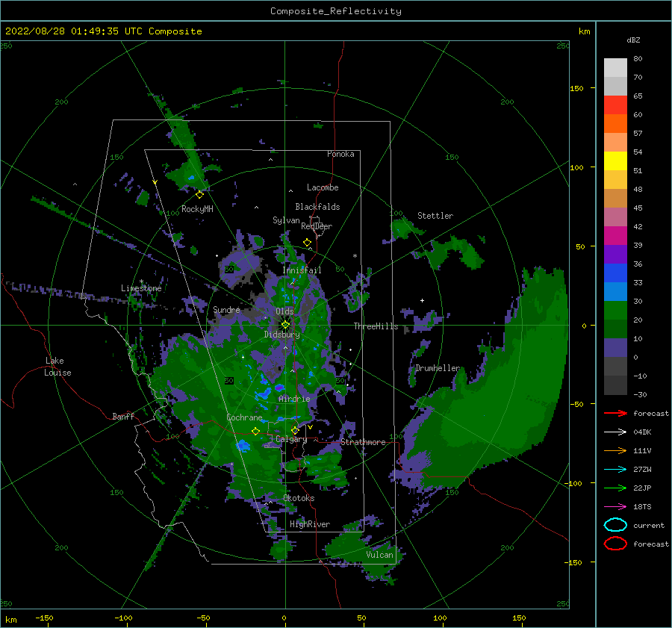Viewport: 672px width, 628px height.
Task: Click the Lake Louise label
Action: [57, 367]
